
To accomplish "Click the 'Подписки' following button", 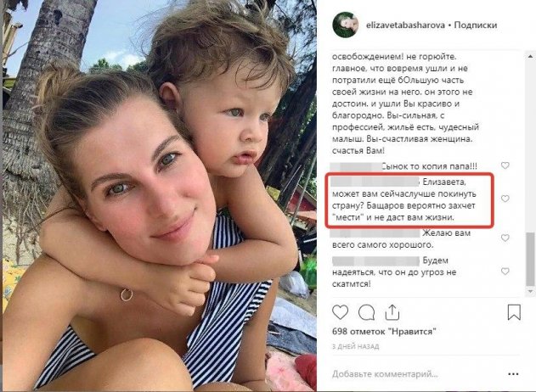I will tap(476, 25).
